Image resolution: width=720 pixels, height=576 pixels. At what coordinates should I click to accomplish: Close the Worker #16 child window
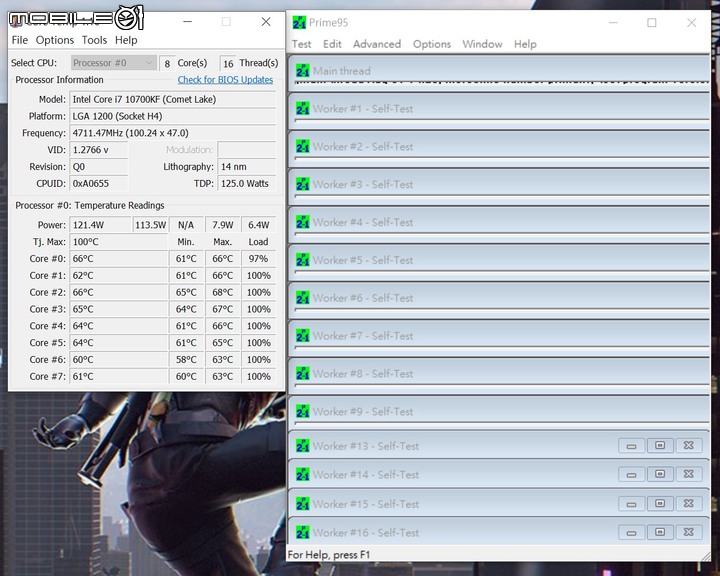(688, 532)
